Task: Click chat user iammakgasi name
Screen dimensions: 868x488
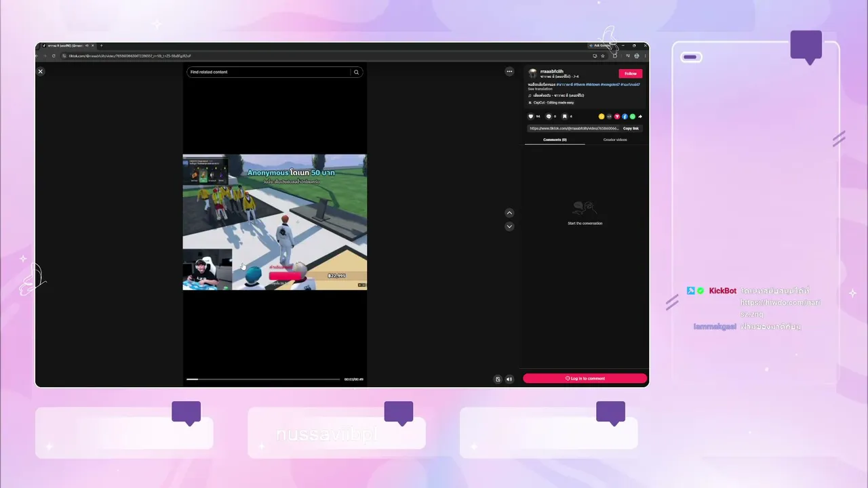Action: point(715,327)
